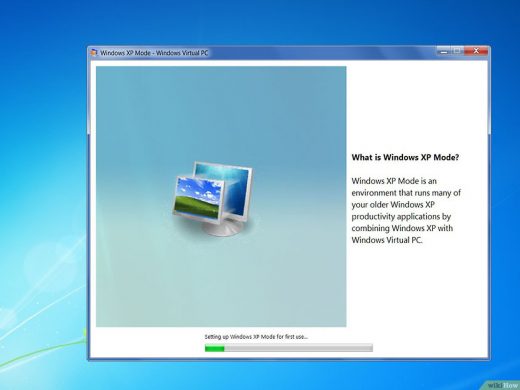520x390 pixels.
Task: Click the 'Windows XP Mode - Windows Virtual PC' title
Action: click(154, 53)
